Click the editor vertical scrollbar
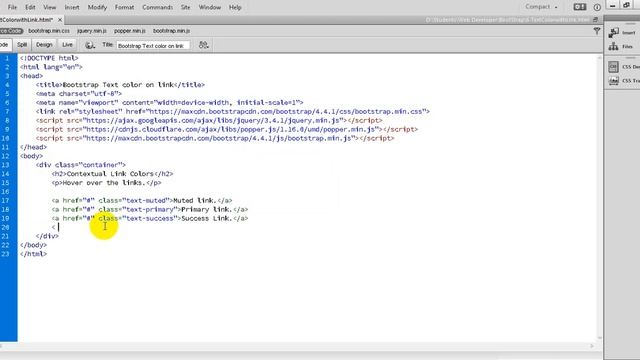The image size is (640, 360). pyautogui.click(x=600, y=197)
